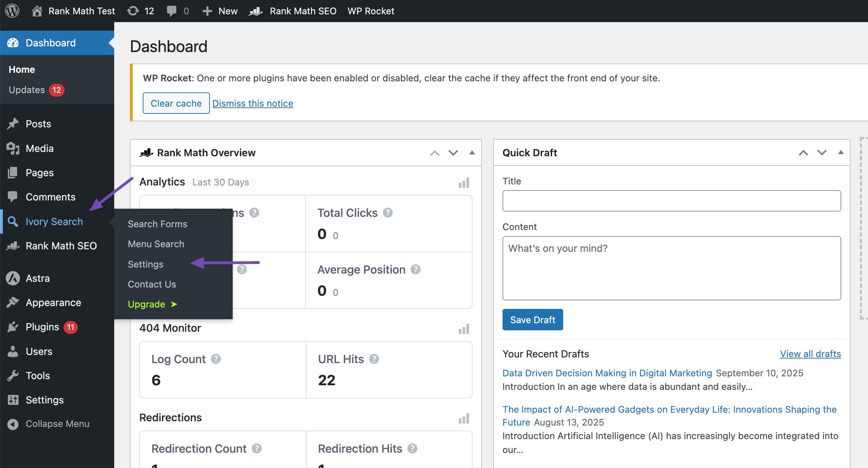Select Menu Search in Ivory Search submenu
Viewport: 868px width, 468px height.
[156, 244]
